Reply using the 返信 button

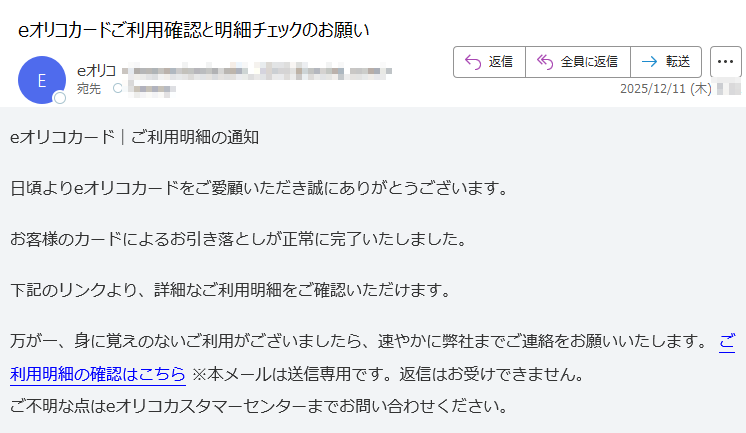point(490,62)
